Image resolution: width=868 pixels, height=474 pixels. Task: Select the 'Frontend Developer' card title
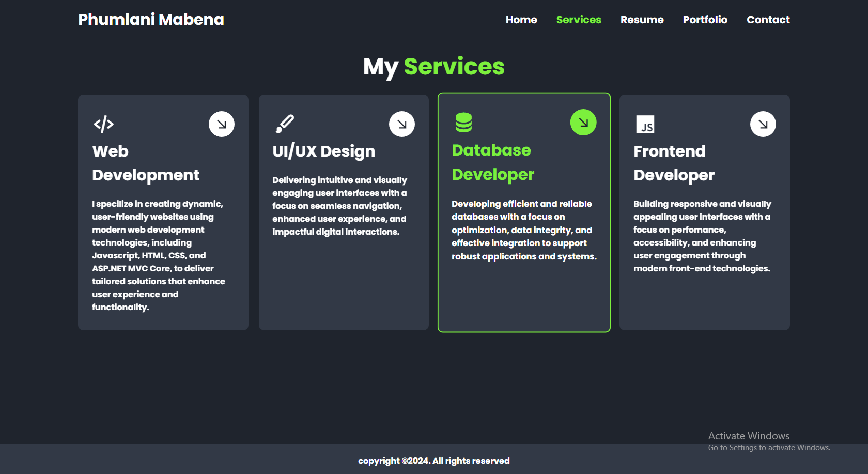(x=674, y=163)
